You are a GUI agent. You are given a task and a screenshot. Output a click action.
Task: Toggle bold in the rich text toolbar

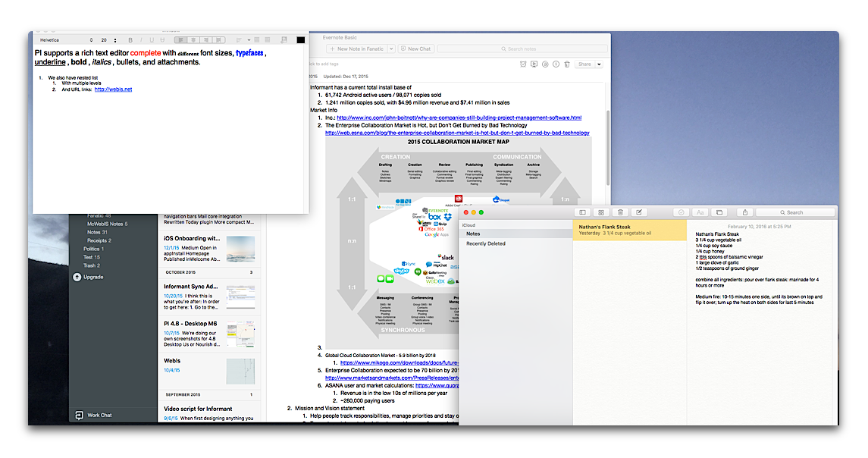click(x=130, y=40)
